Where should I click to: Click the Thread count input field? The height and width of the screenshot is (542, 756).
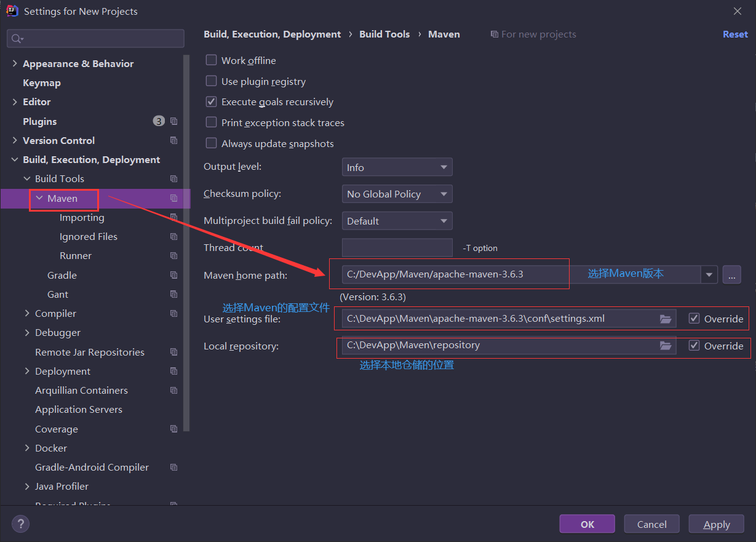(x=397, y=248)
